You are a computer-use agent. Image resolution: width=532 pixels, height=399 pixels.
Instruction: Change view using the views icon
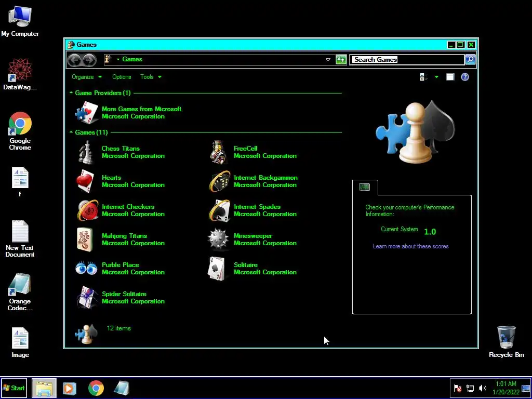424,77
